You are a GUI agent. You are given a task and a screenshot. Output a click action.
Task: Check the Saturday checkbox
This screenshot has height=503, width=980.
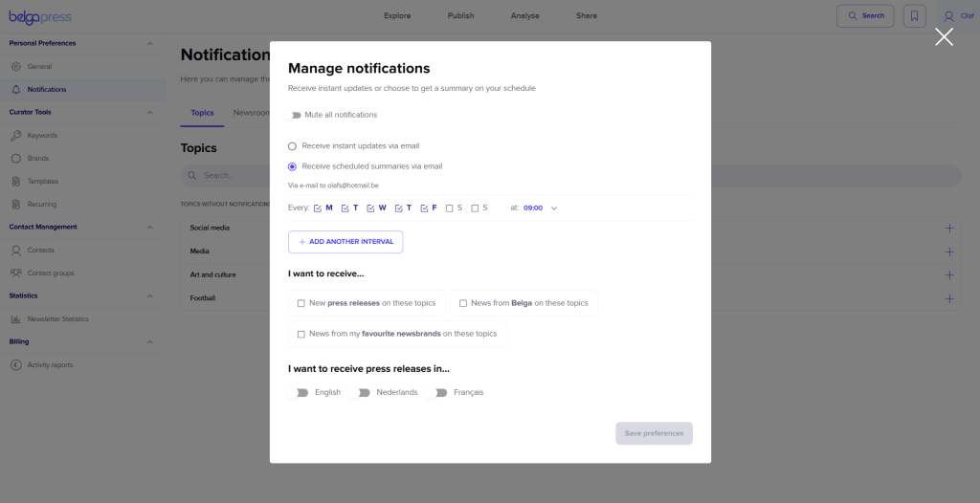[450, 208]
